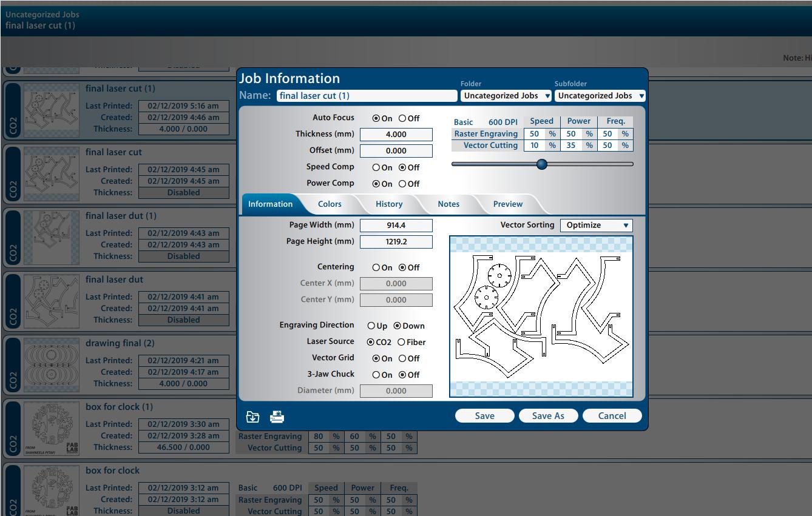Click the '46.500 / 0.000' thickness value
This screenshot has width=812, height=516.
(x=183, y=447)
